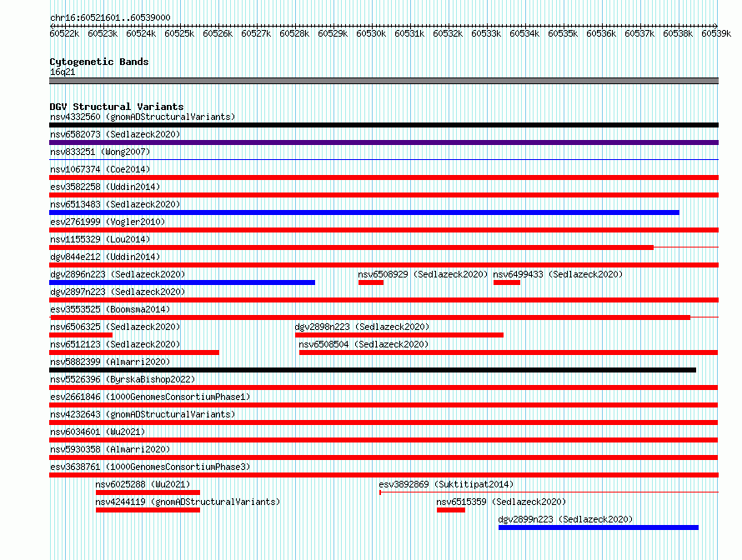Viewport: 742px width, 560px height.
Task: Click the short red nsv6499433 bar
Action: [507, 282]
